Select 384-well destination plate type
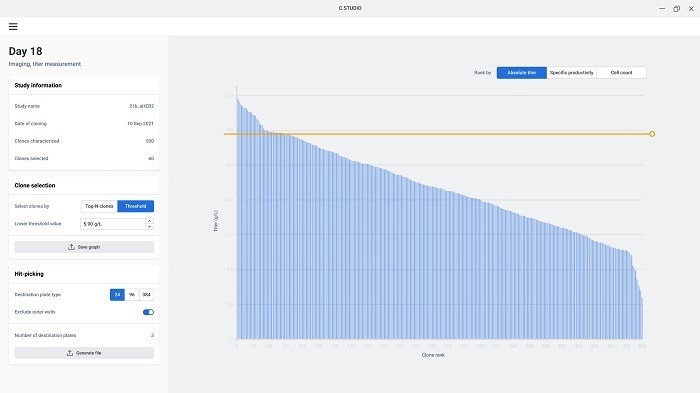The width and height of the screenshot is (700, 393). tap(146, 295)
